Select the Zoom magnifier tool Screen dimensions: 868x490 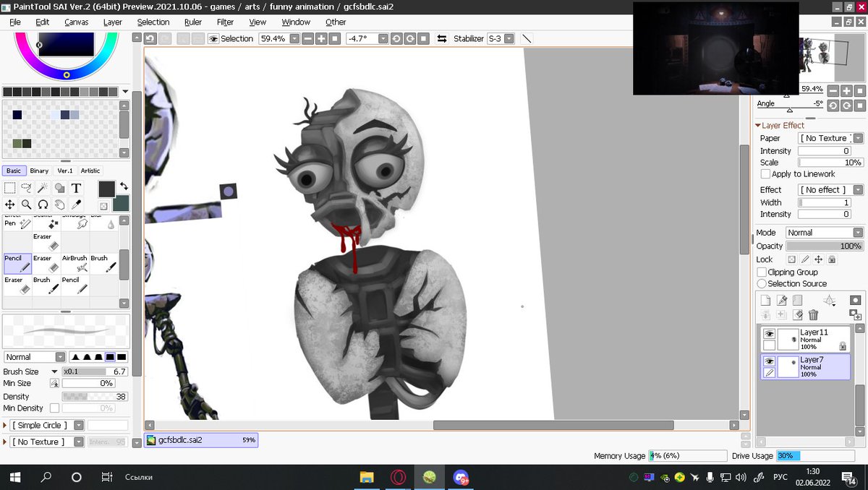27,204
